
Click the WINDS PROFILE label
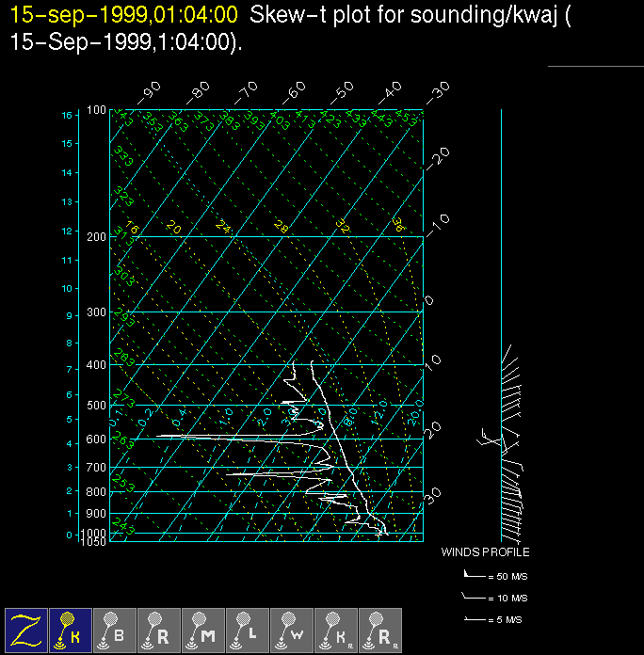[x=485, y=552]
